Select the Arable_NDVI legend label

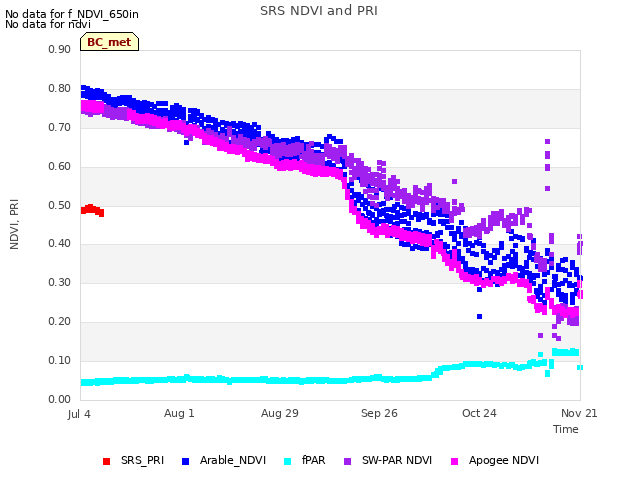(233, 460)
